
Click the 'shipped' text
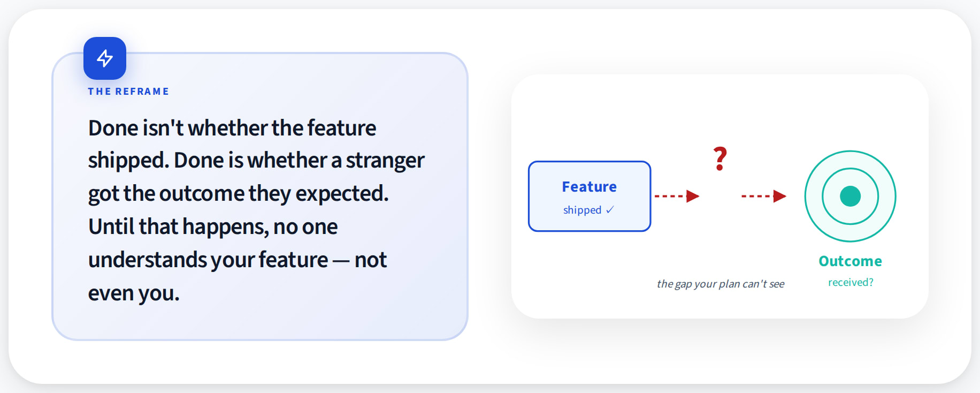[x=582, y=210]
